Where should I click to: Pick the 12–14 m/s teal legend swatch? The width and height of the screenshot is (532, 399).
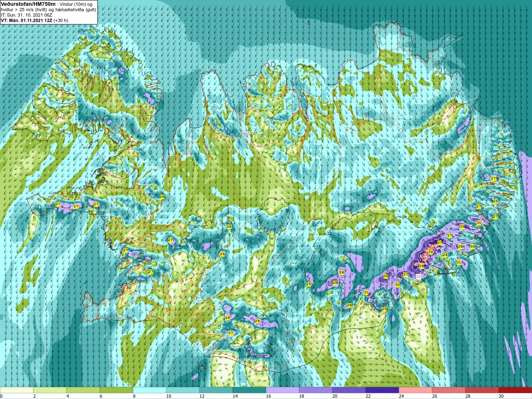pyautogui.click(x=216, y=390)
